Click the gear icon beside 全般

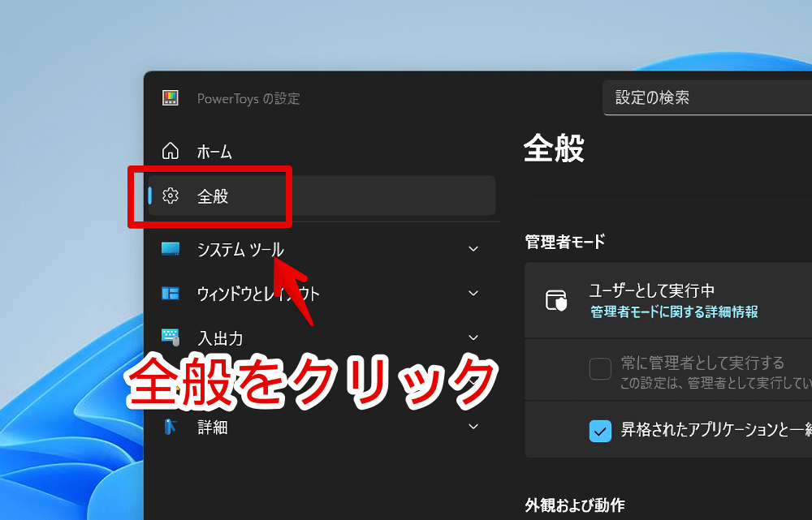pyautogui.click(x=171, y=196)
